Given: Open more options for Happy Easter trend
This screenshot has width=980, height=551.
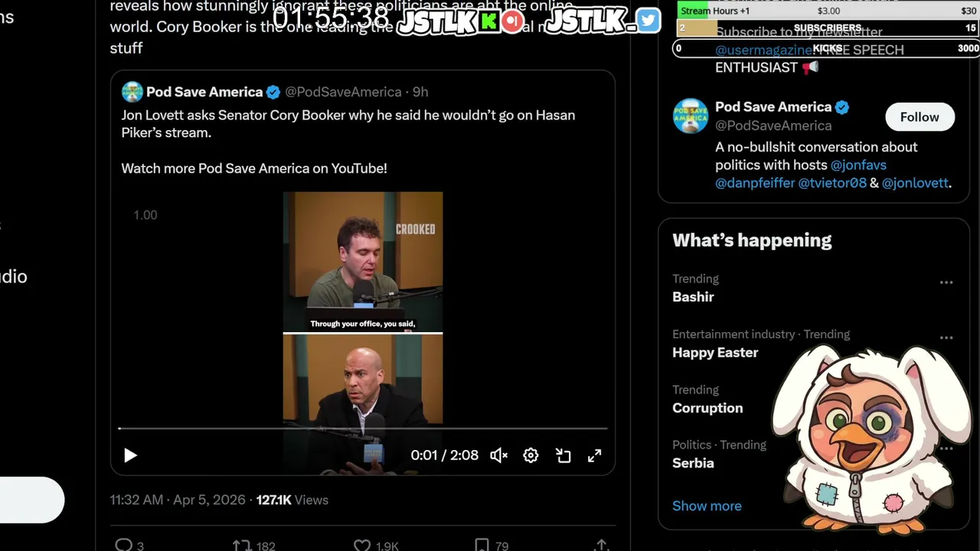Looking at the screenshot, I should tap(946, 337).
